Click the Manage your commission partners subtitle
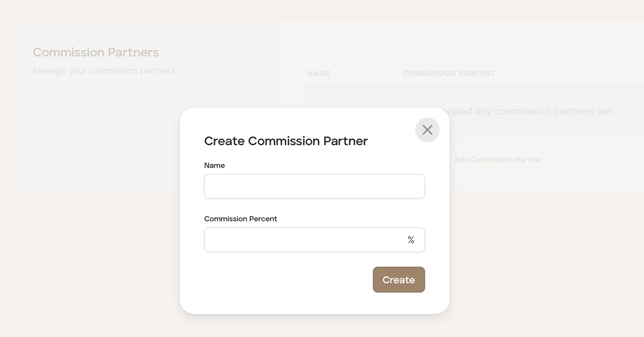This screenshot has height=337, width=644. tap(104, 71)
